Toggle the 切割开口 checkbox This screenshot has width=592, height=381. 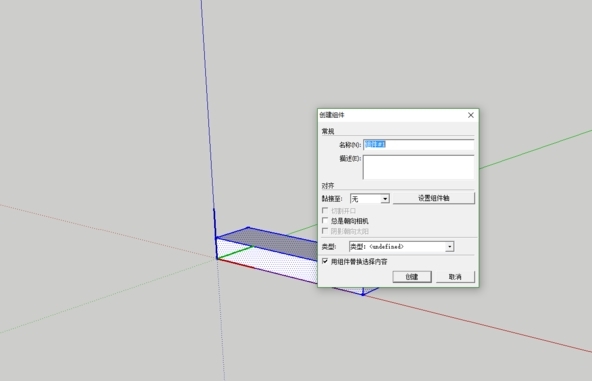point(325,210)
